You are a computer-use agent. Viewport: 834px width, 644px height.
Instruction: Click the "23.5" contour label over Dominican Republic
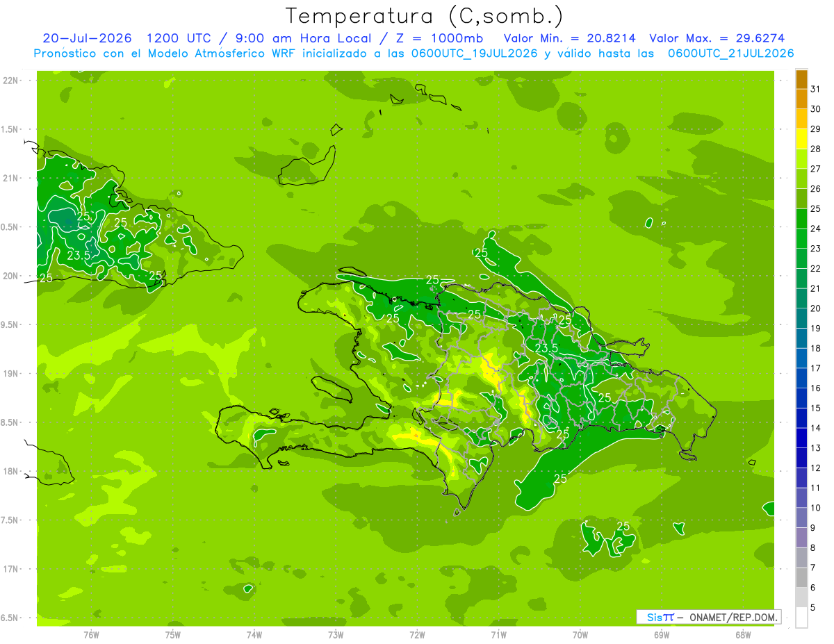[x=546, y=348]
